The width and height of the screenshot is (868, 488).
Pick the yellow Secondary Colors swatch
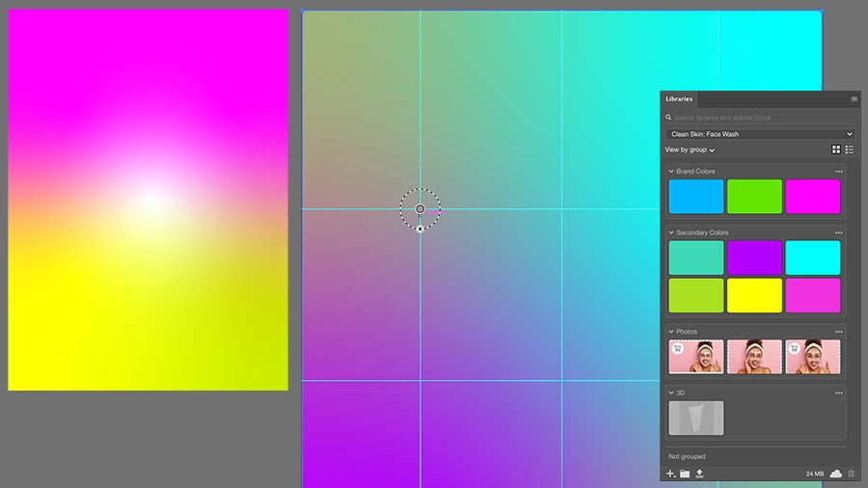pyautogui.click(x=754, y=295)
